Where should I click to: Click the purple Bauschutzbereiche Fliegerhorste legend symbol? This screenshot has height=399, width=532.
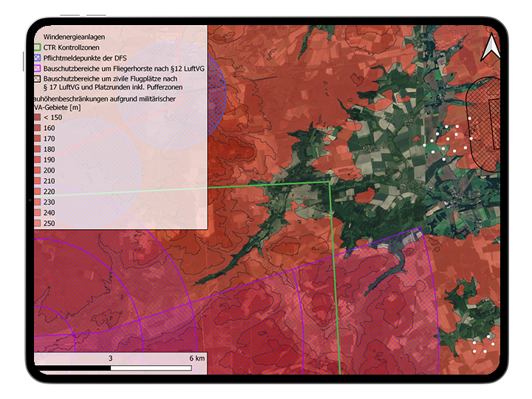(x=38, y=68)
